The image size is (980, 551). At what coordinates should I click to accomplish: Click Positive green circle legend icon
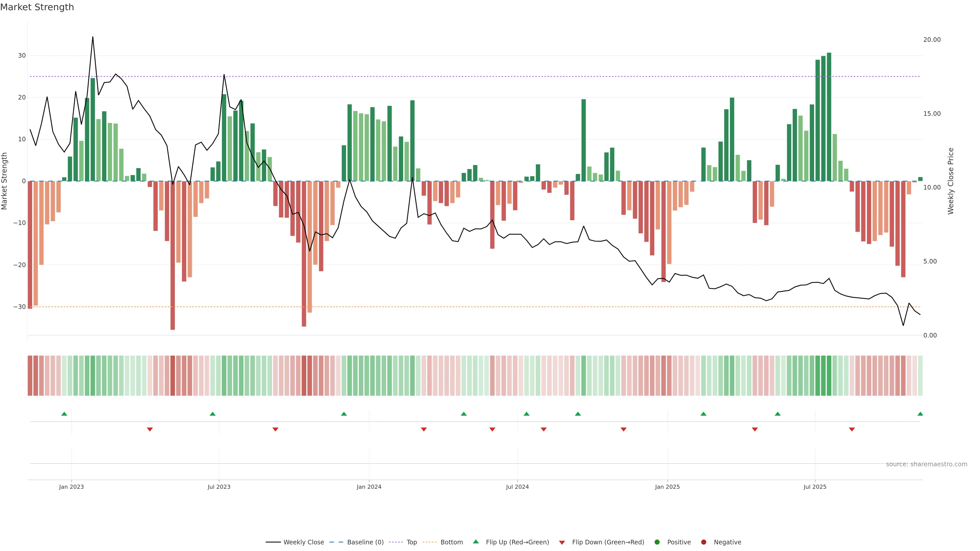pyautogui.click(x=657, y=542)
